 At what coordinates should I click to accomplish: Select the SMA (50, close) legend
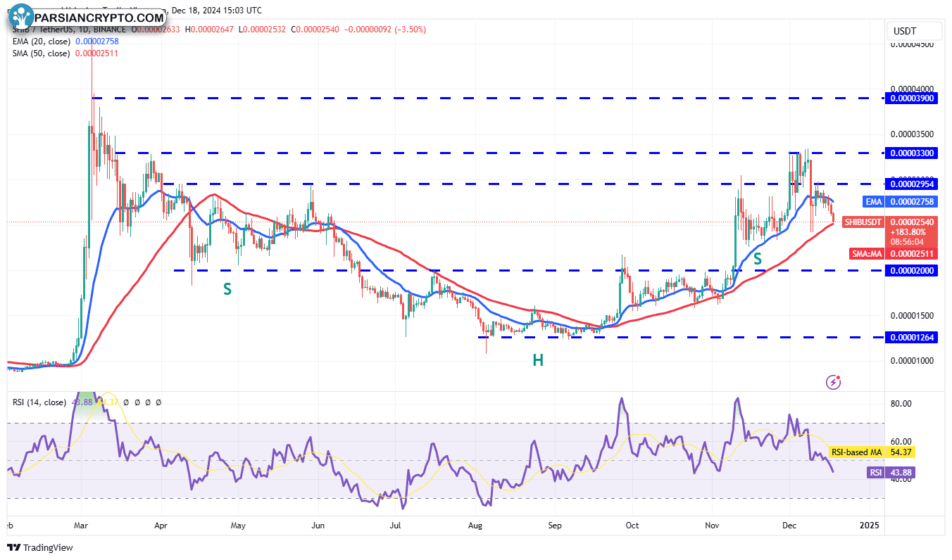click(x=41, y=53)
